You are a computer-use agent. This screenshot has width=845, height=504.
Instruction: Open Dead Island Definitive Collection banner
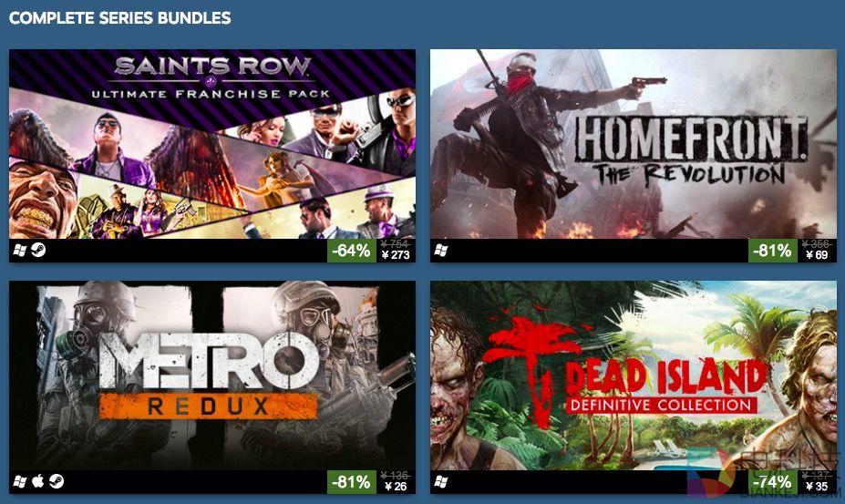pyautogui.click(x=634, y=375)
